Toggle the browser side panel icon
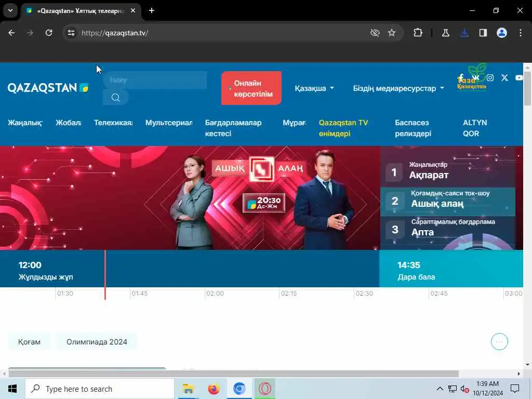Viewport: 532px width, 399px height. click(483, 33)
